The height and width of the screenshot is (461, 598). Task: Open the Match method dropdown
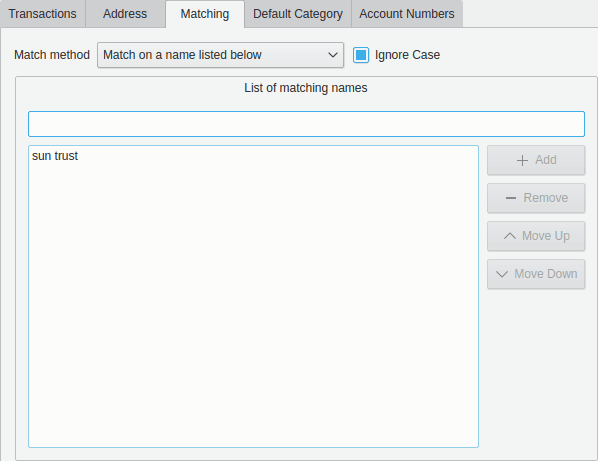(220, 55)
